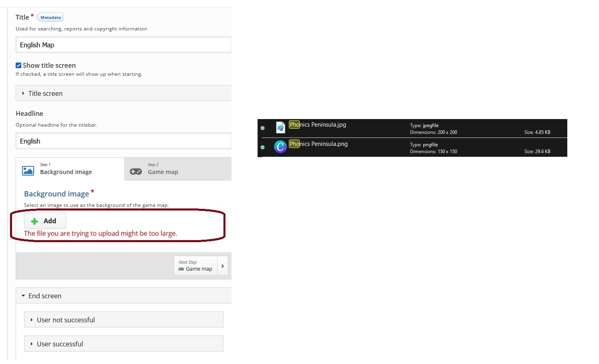The image size is (599, 364).
Task: Edit the Headline field containing English
Action: pos(124,141)
